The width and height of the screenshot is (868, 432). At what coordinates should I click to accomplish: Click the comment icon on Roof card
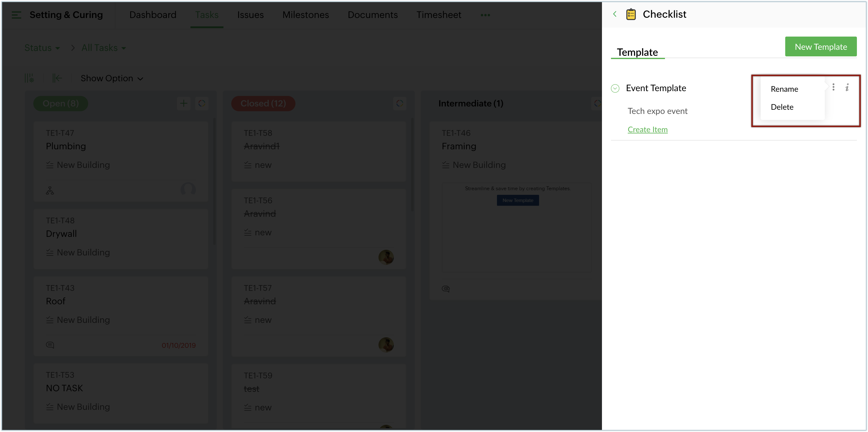point(50,345)
